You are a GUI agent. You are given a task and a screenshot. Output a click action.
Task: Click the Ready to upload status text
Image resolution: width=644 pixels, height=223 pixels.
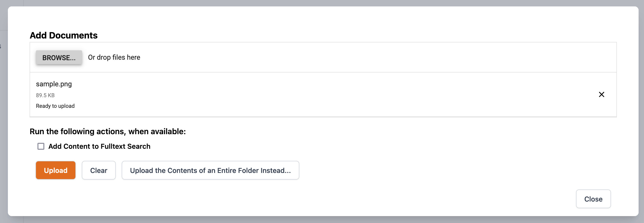(x=55, y=106)
